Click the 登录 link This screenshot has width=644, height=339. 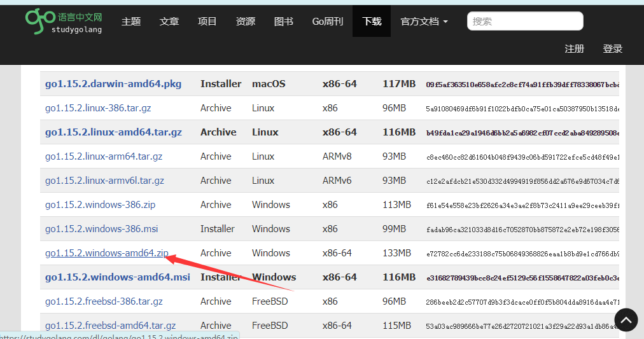[612, 49]
